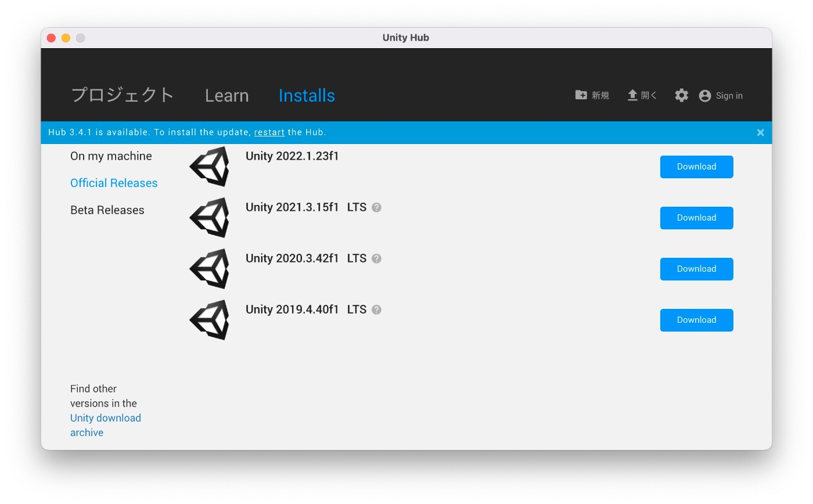The width and height of the screenshot is (813, 504).
Task: Minimize the Unity Hub window with yellow button
Action: pyautogui.click(x=66, y=38)
